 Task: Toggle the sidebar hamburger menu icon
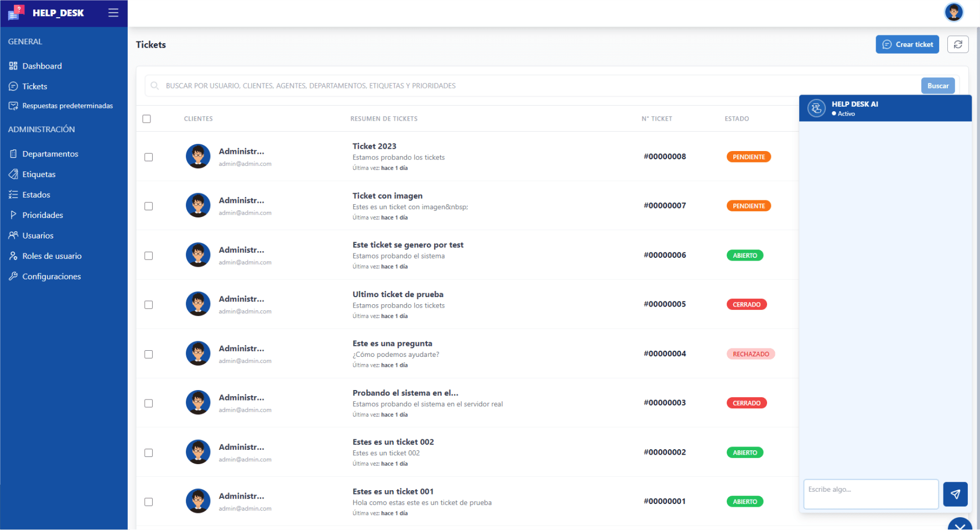pos(113,13)
